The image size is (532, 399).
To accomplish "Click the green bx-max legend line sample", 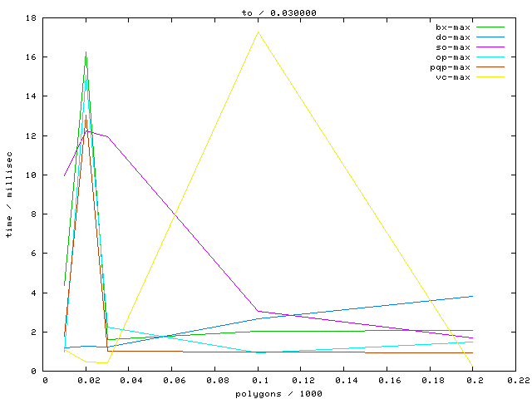I will 490,27.
